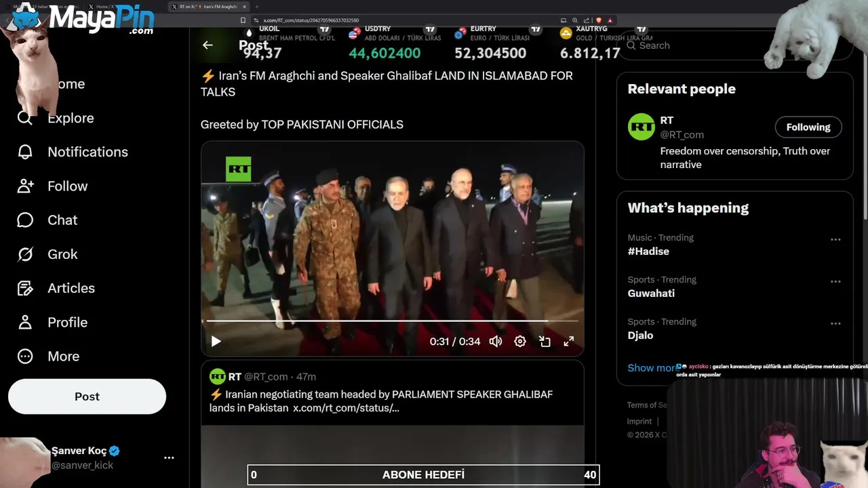Click the Profile person icon
This screenshot has width=868, height=488.
[25, 322]
